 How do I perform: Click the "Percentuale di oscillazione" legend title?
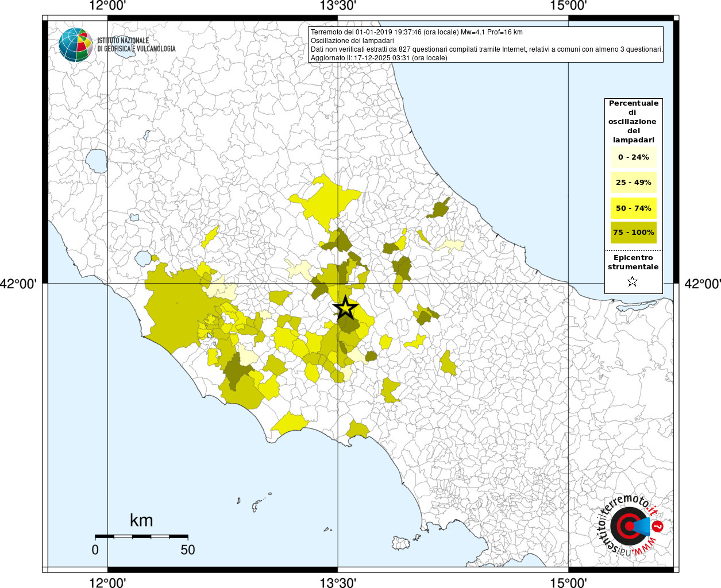click(x=633, y=121)
